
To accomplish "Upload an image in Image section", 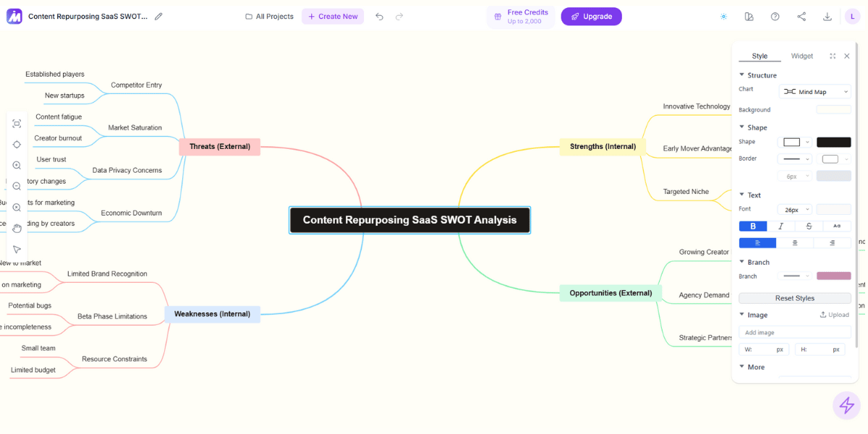I will point(834,315).
